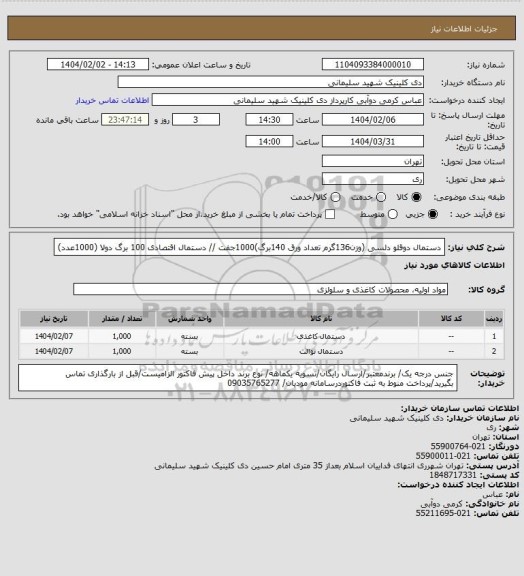Click the response deadline date 1404/02/06
This screenshot has height=576, width=524.
tap(373, 120)
